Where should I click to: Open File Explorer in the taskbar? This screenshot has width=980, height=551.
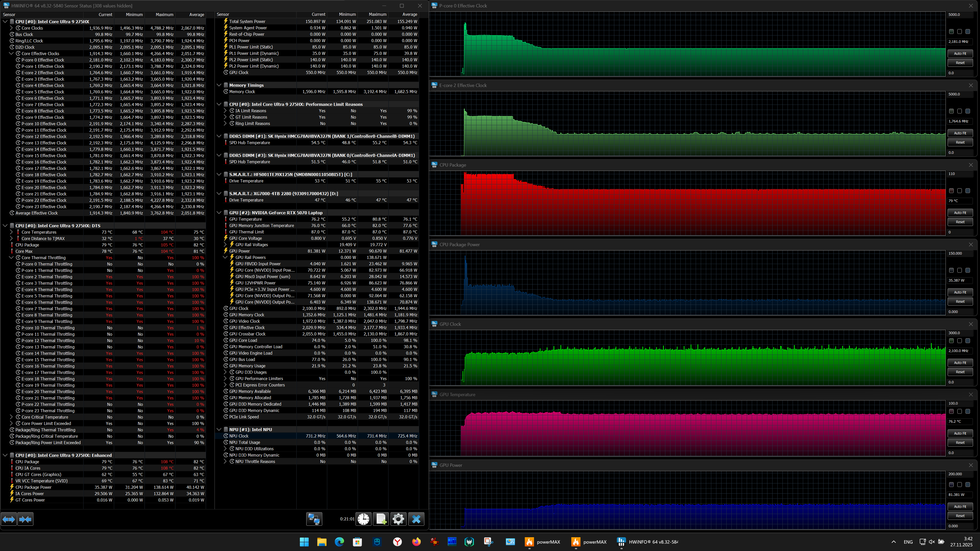[x=322, y=542]
